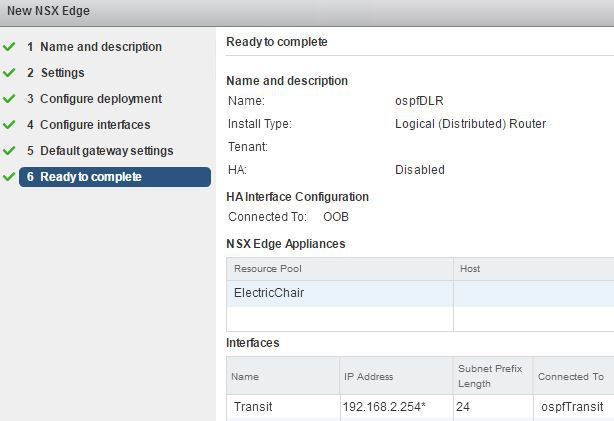
Task: Click the checkmark beside Default gateway settings
Action: click(10, 151)
